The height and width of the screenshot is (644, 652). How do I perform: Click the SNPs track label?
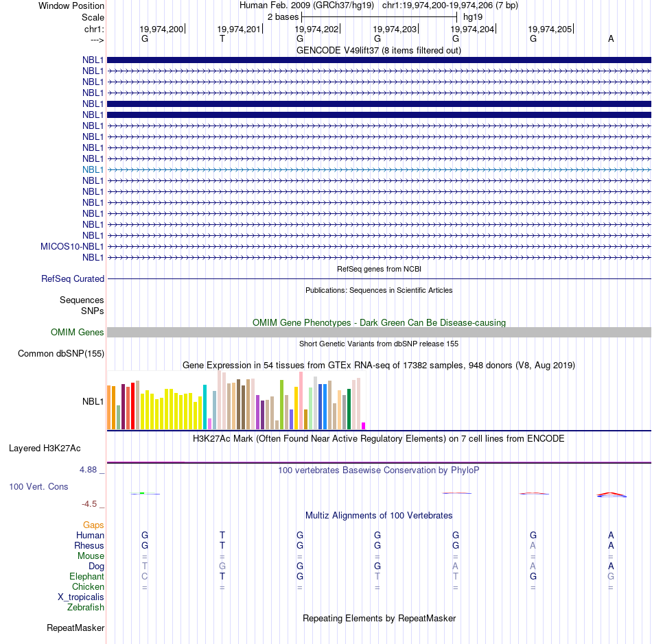(x=93, y=311)
